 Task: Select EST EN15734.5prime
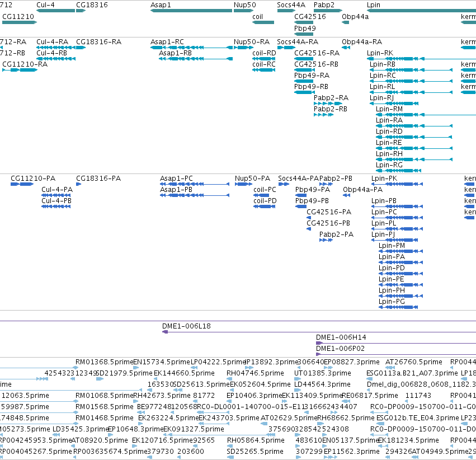162,362
